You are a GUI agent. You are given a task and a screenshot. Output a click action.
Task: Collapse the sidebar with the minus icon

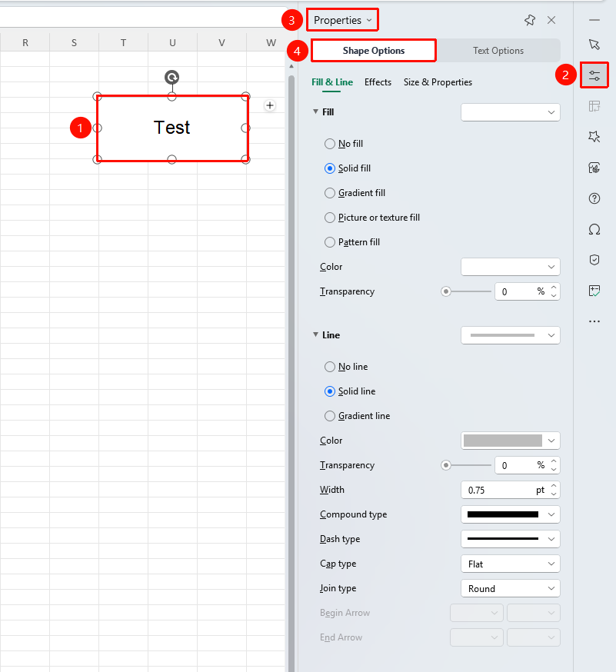click(x=594, y=20)
